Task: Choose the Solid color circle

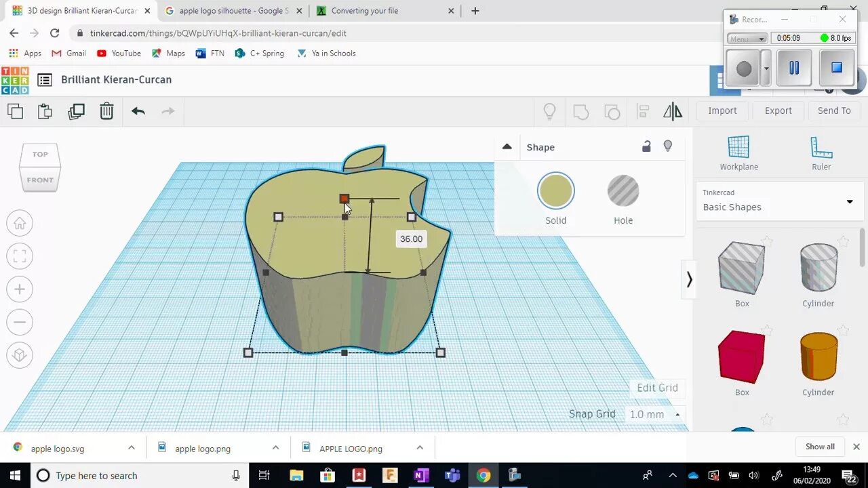Action: pyautogui.click(x=555, y=190)
